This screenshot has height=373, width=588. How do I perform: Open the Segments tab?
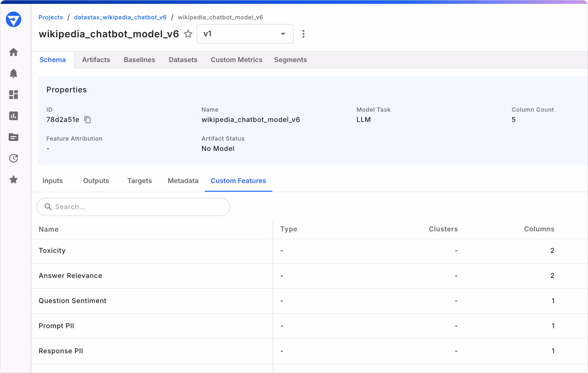coord(290,60)
